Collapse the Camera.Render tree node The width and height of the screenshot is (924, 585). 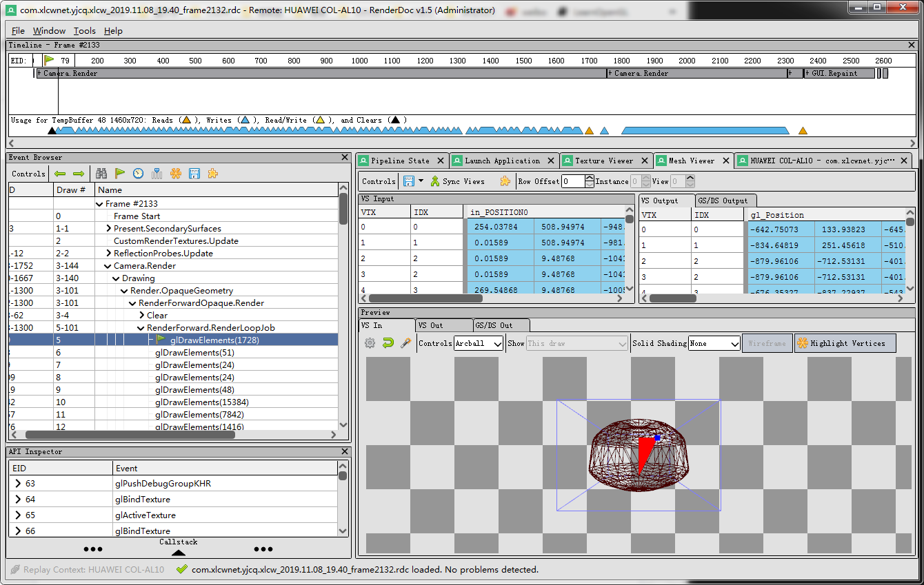tap(109, 265)
